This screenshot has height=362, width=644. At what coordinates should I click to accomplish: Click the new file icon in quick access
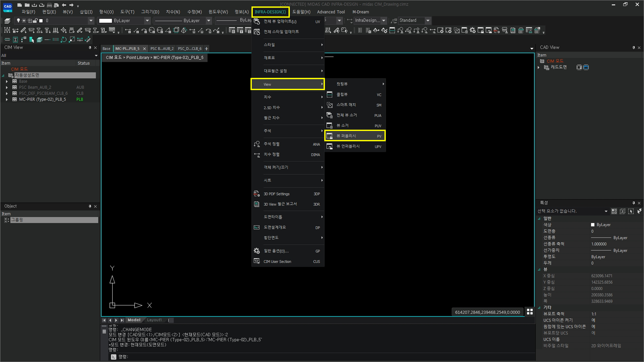[20, 5]
